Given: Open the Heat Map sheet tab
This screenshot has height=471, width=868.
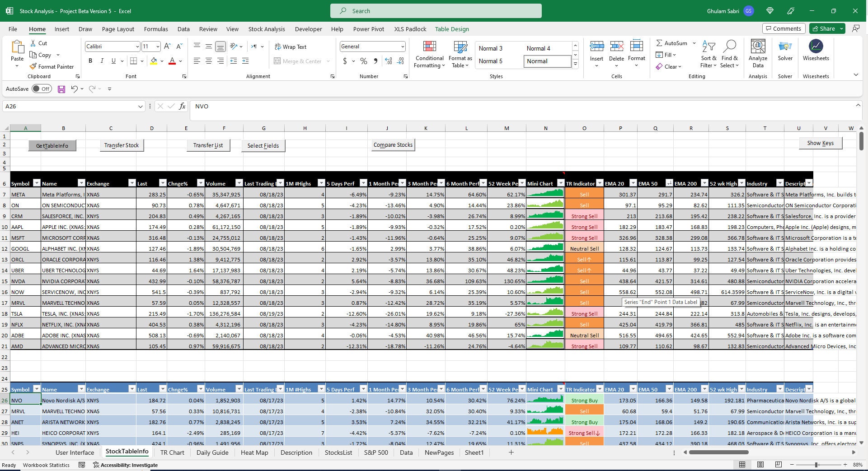Looking at the screenshot, I should click(254, 452).
